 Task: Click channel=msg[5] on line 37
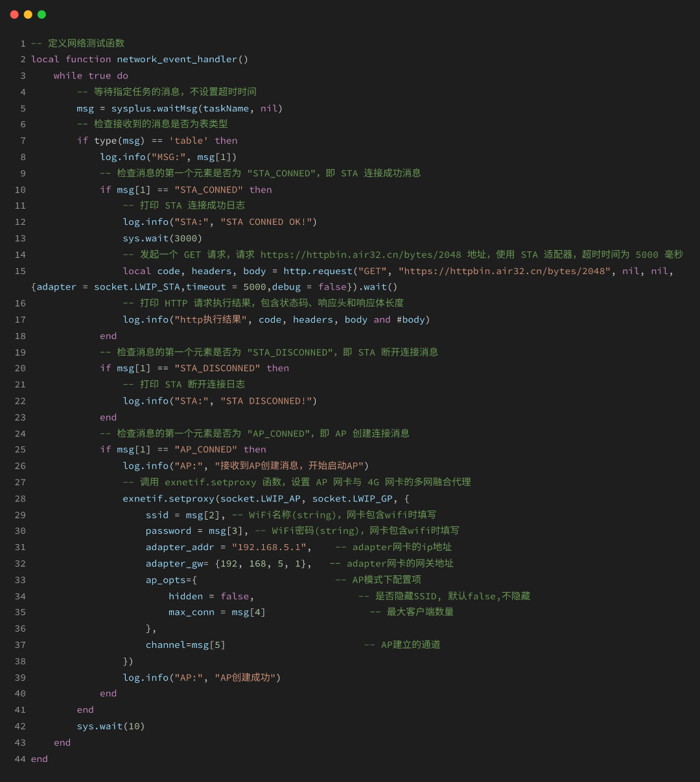click(185, 645)
